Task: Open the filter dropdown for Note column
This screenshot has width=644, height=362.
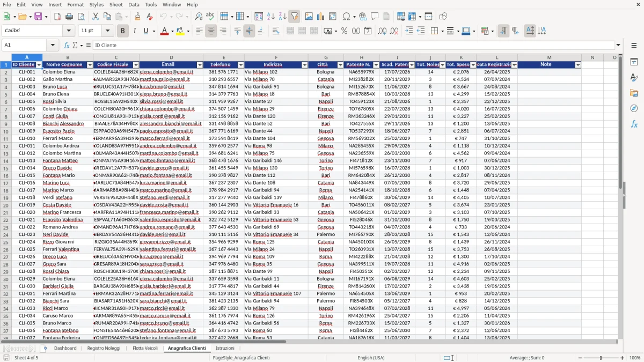Action: (x=578, y=65)
